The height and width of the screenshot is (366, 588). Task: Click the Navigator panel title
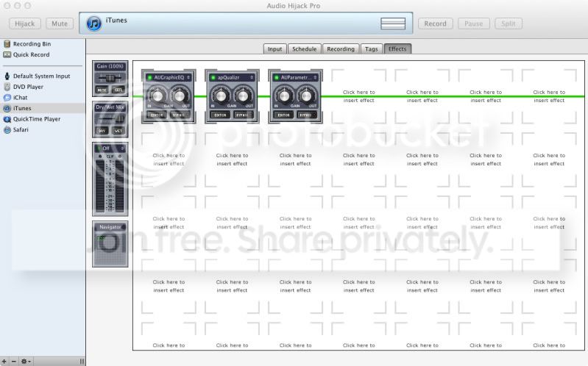(x=110, y=227)
